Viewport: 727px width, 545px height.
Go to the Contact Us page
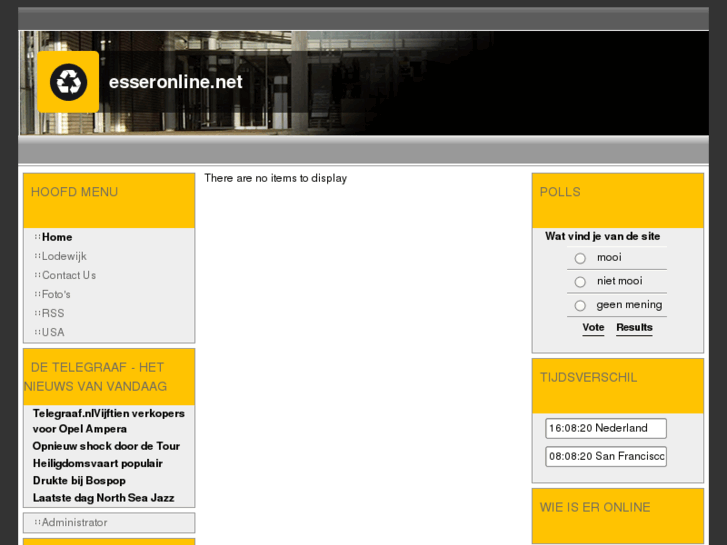click(x=69, y=275)
